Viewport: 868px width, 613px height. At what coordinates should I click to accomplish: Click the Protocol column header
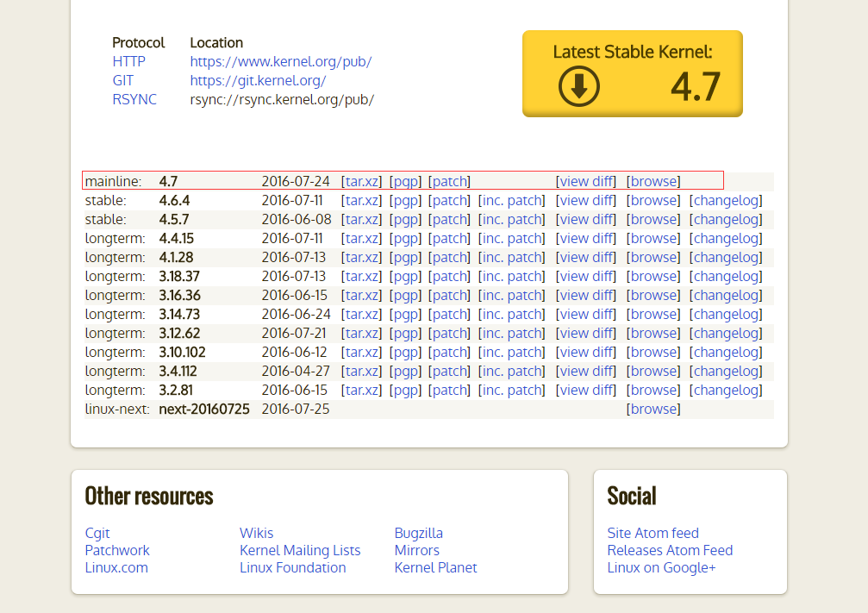tap(139, 42)
